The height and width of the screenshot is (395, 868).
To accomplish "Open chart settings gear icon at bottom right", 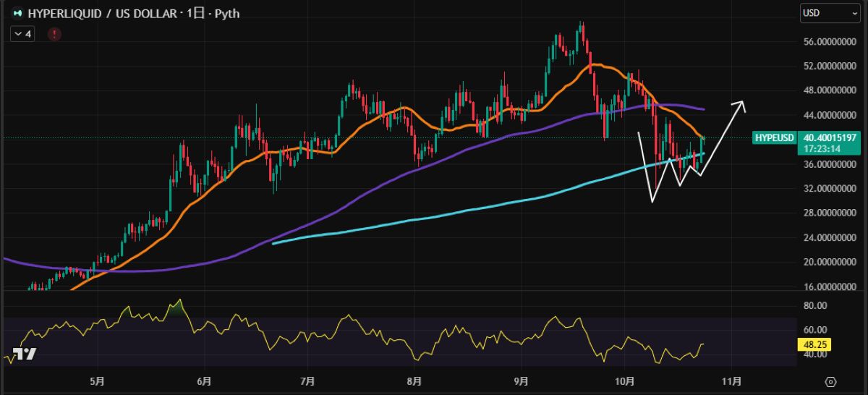I will [830, 381].
